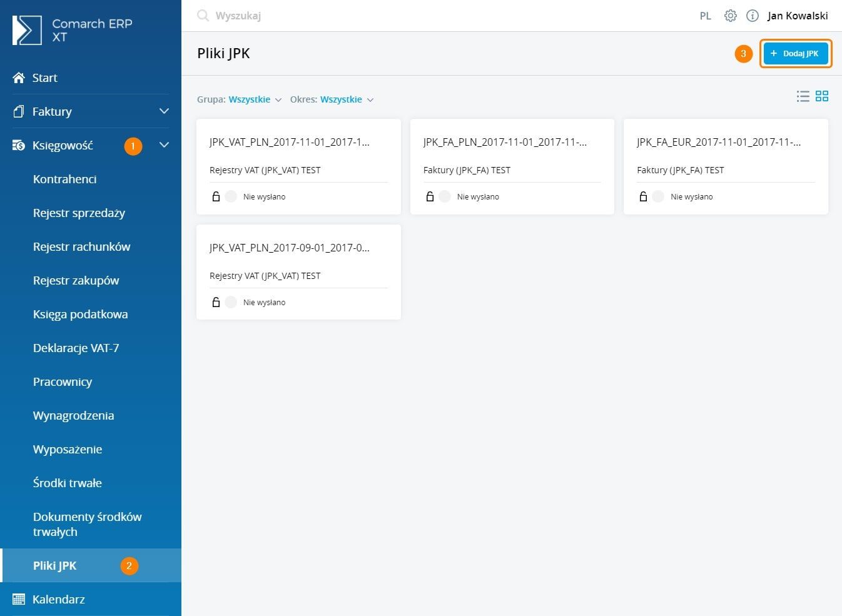This screenshot has height=616, width=842.
Task: Switch to list view icon
Action: [x=803, y=96]
